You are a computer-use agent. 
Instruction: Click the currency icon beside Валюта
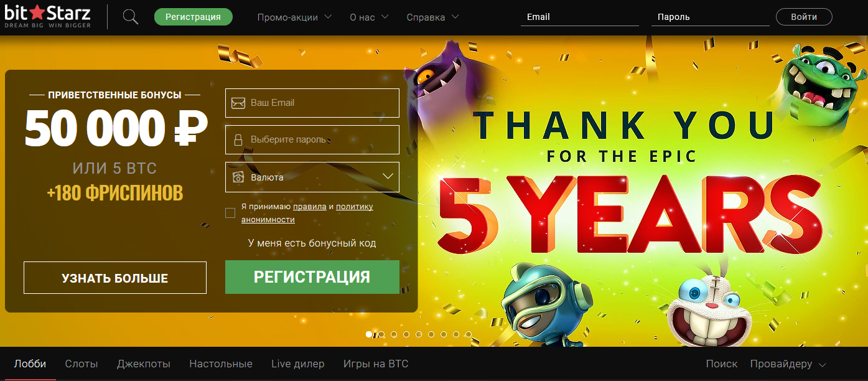point(238,177)
